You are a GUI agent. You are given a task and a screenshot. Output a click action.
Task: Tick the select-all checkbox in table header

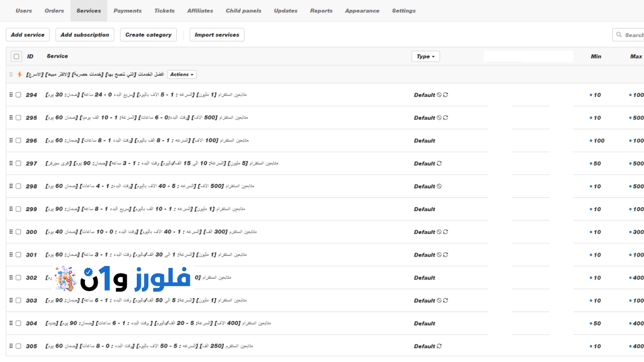17,57
